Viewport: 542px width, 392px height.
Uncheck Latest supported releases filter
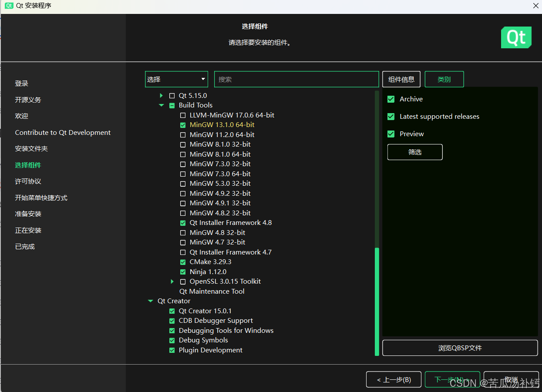click(391, 117)
